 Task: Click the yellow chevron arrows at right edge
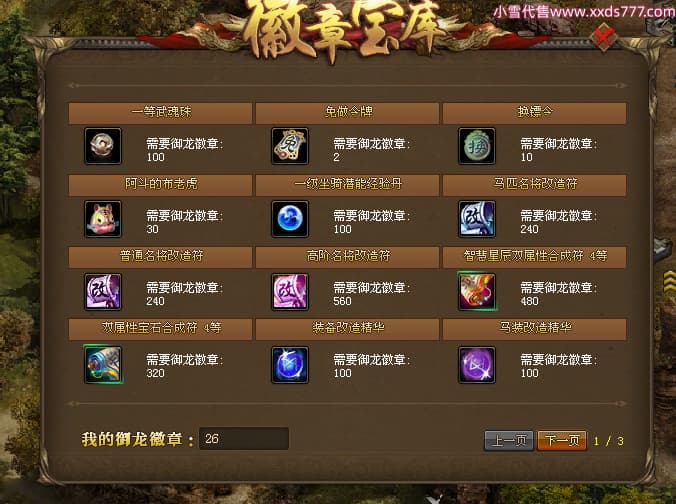pyautogui.click(x=670, y=281)
